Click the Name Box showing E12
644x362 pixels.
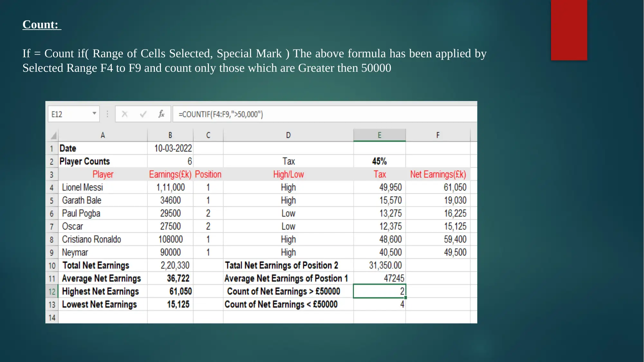(73, 114)
